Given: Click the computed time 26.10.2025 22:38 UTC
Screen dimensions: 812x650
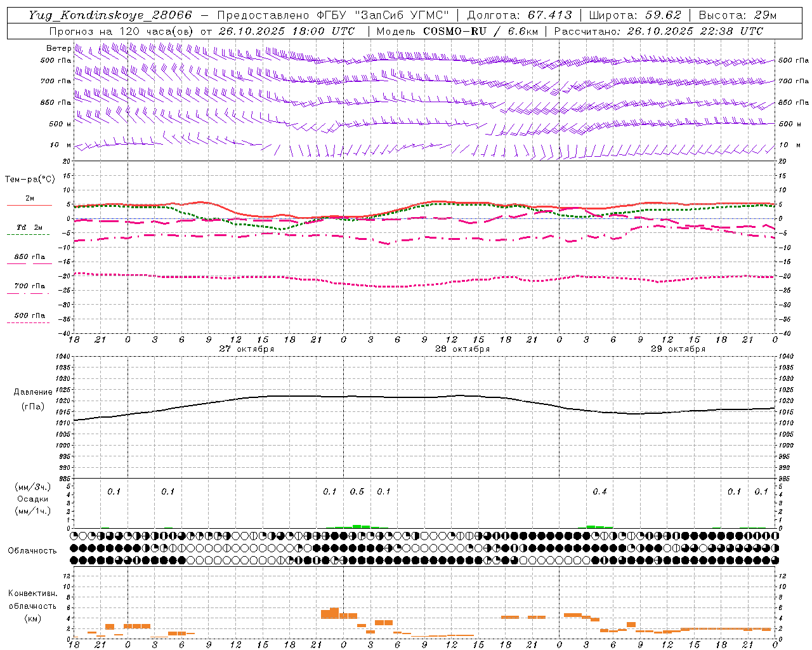Looking at the screenshot, I should 695,31.
